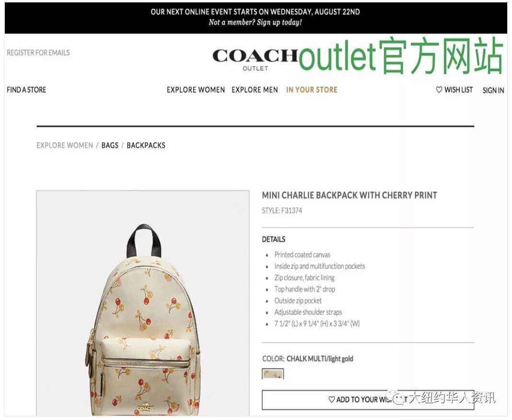Click the Details section heading

[x=274, y=239]
